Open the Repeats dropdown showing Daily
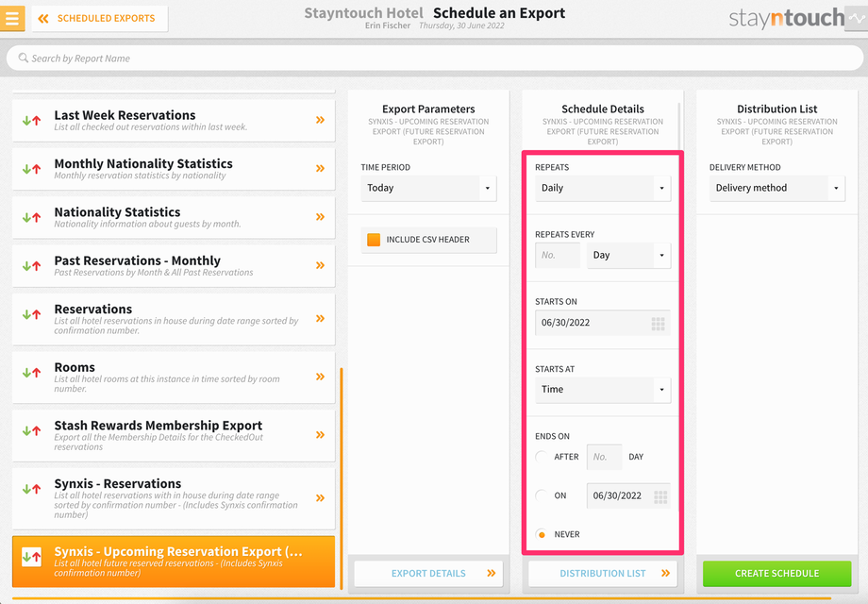This screenshot has width=868, height=604. point(603,188)
